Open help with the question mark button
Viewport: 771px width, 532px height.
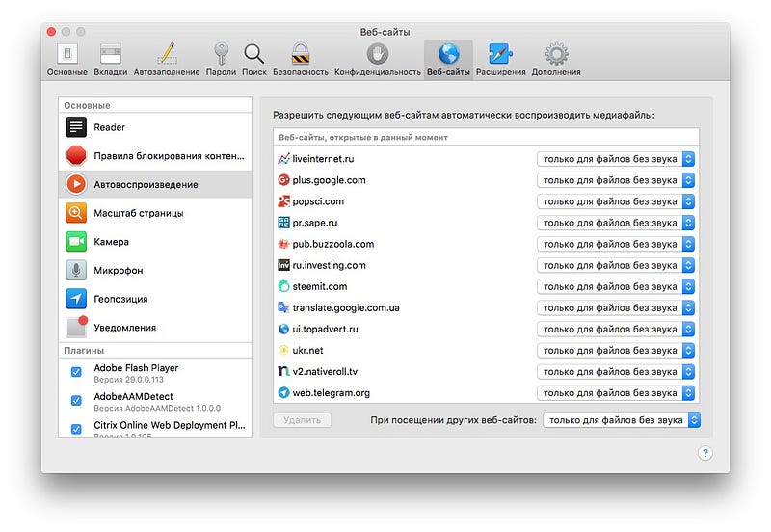(x=705, y=453)
